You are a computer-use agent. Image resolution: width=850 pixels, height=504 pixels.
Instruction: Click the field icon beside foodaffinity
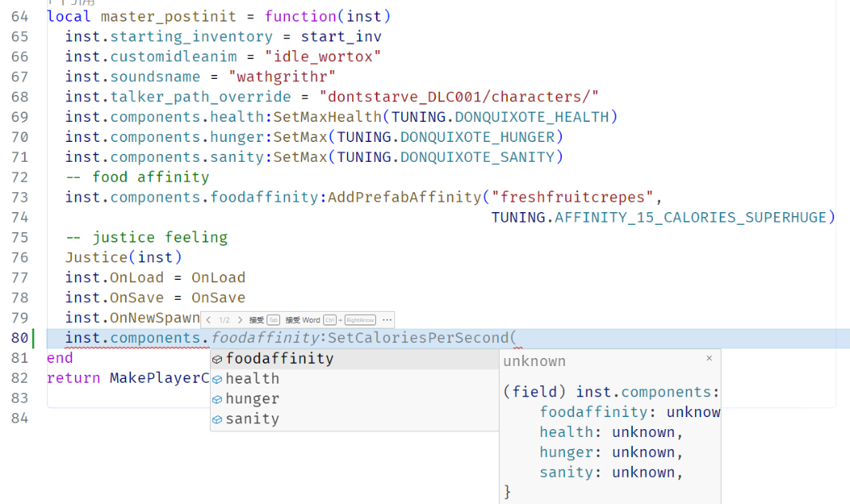[217, 360]
